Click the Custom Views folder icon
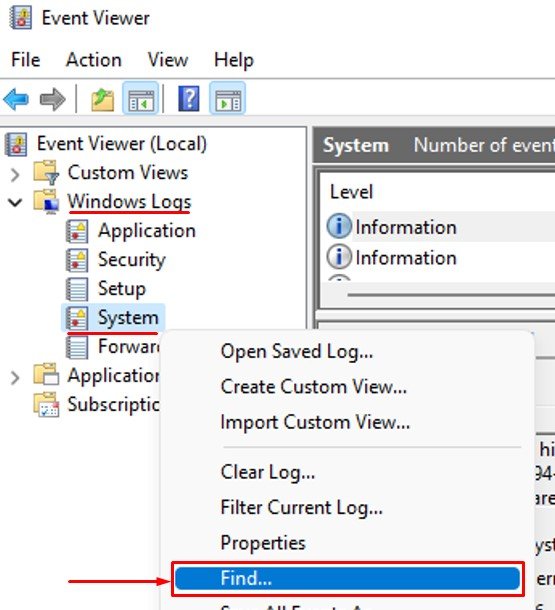This screenshot has height=610, width=555. tap(46, 172)
